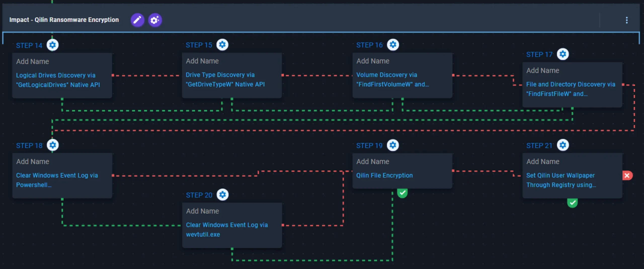This screenshot has height=269, width=644.
Task: Click green check shield below Step 21 card
Action: pyautogui.click(x=572, y=203)
